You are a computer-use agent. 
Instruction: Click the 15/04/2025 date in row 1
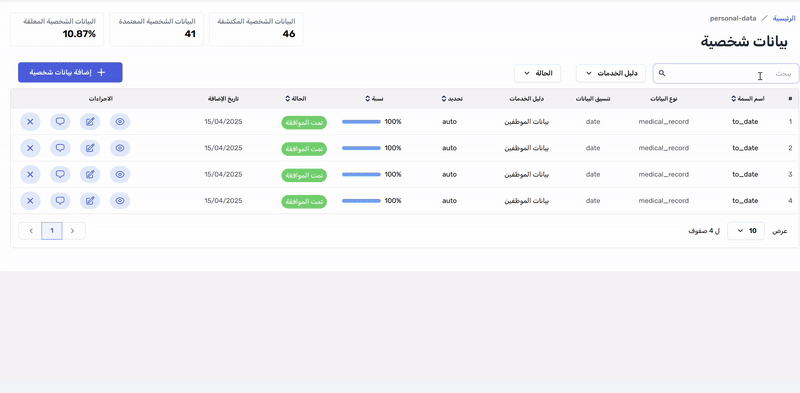(x=223, y=122)
